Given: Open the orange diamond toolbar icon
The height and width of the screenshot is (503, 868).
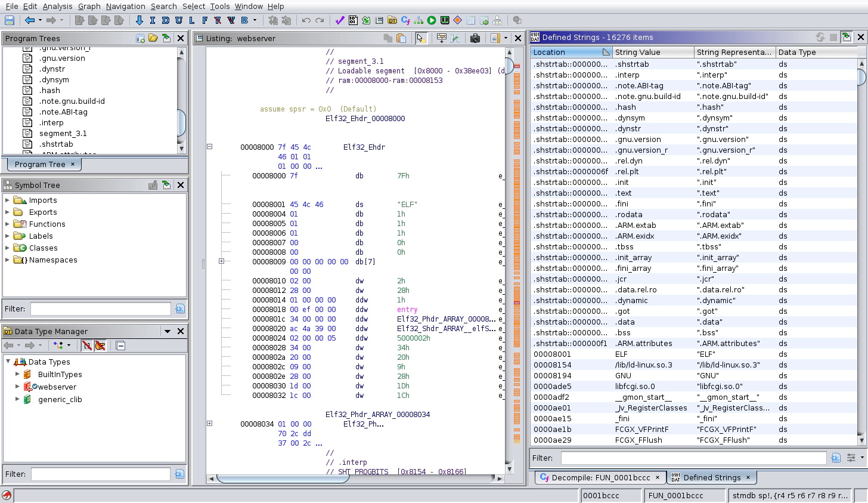Looking at the screenshot, I should click(x=458, y=20).
